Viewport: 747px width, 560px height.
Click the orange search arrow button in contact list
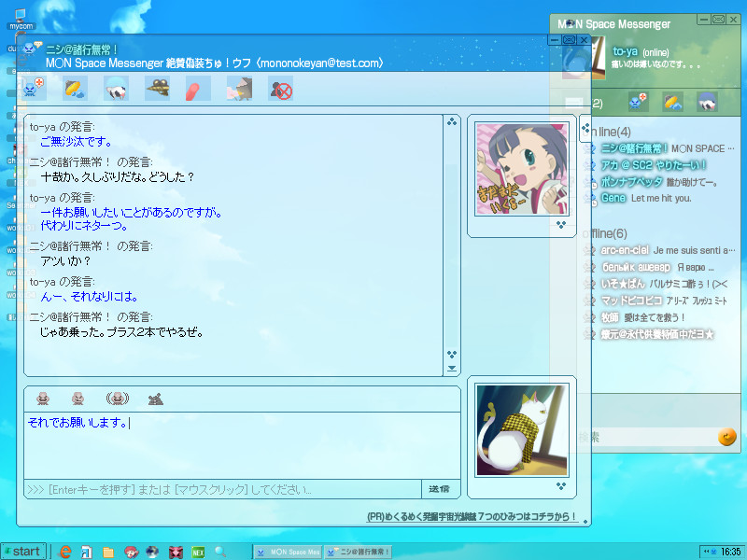(726, 437)
